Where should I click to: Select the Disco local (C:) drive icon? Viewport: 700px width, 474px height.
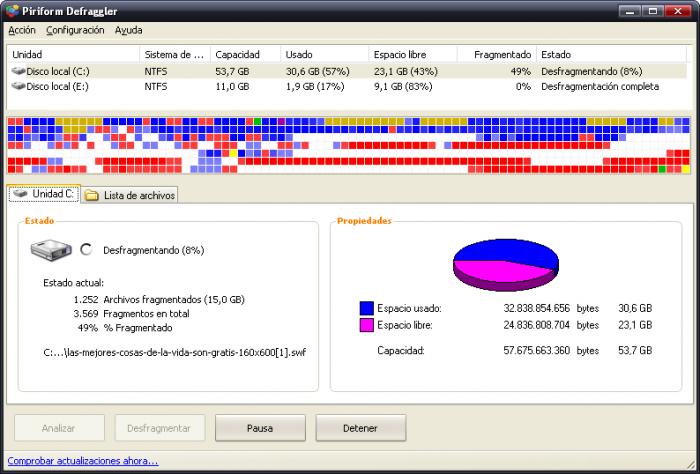[x=18, y=71]
